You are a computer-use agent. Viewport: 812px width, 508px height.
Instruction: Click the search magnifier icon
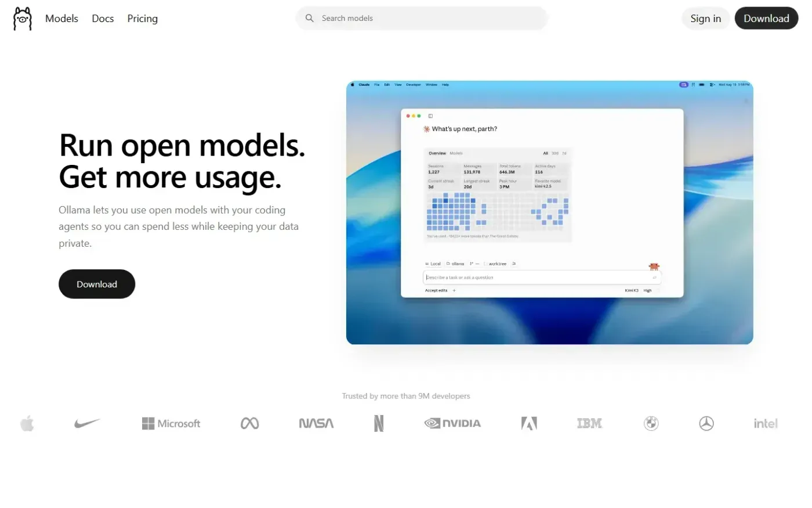click(x=310, y=18)
